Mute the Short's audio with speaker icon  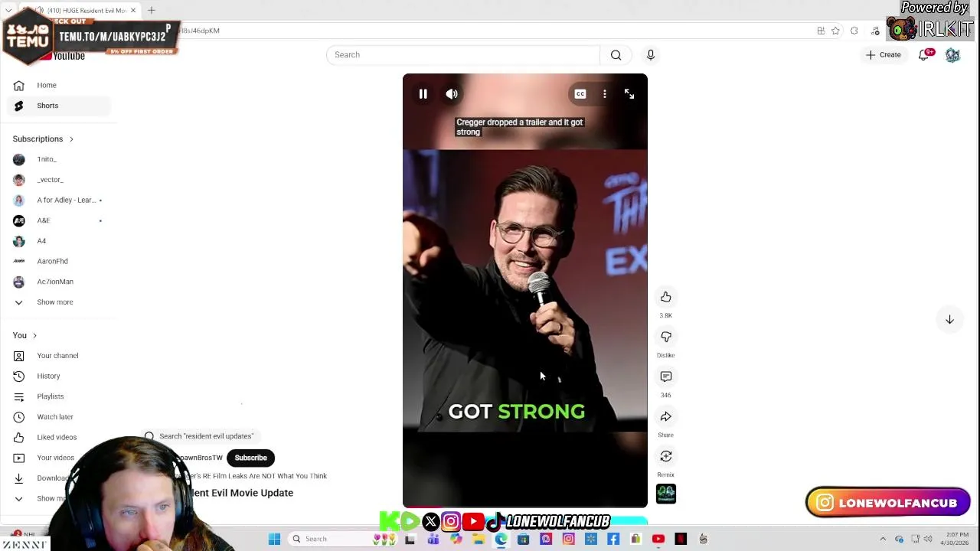[x=452, y=94]
